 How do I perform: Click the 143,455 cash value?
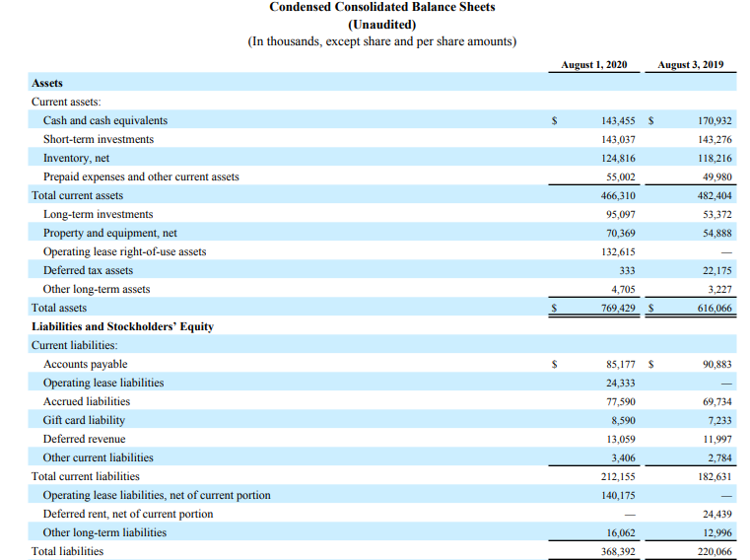pos(618,120)
